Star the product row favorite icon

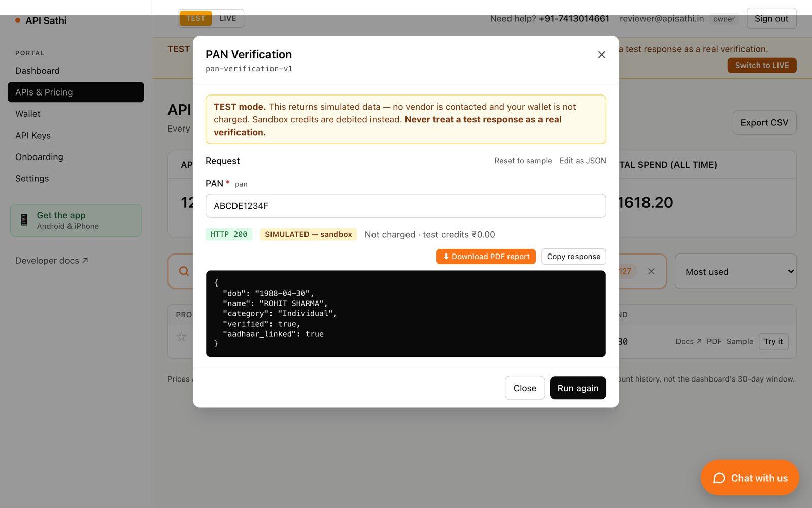(181, 337)
